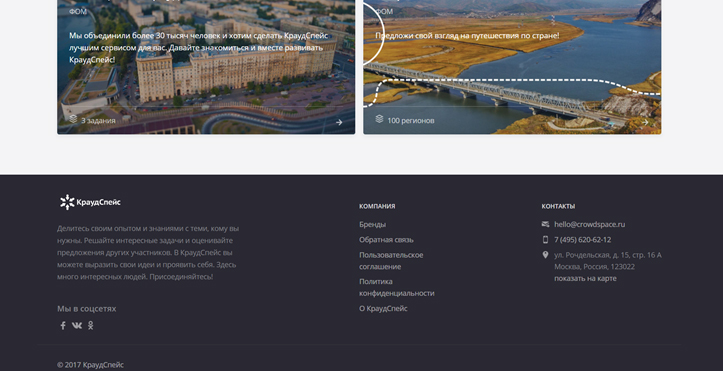The width and height of the screenshot is (723, 371).
Task: Open the Обратная связь link
Action: coord(386,240)
